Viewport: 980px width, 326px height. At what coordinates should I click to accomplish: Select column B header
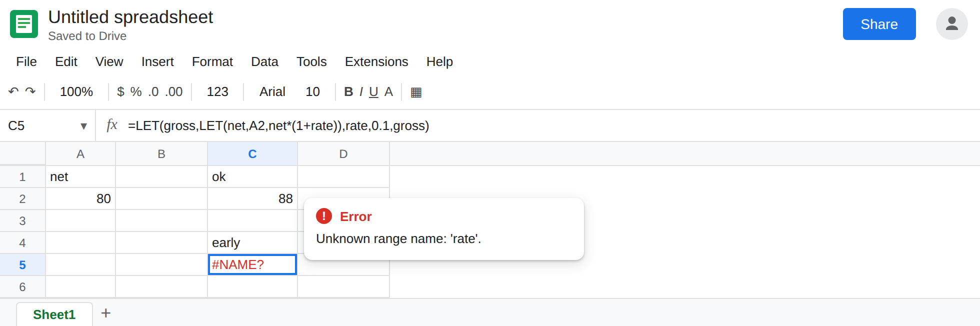(x=161, y=154)
